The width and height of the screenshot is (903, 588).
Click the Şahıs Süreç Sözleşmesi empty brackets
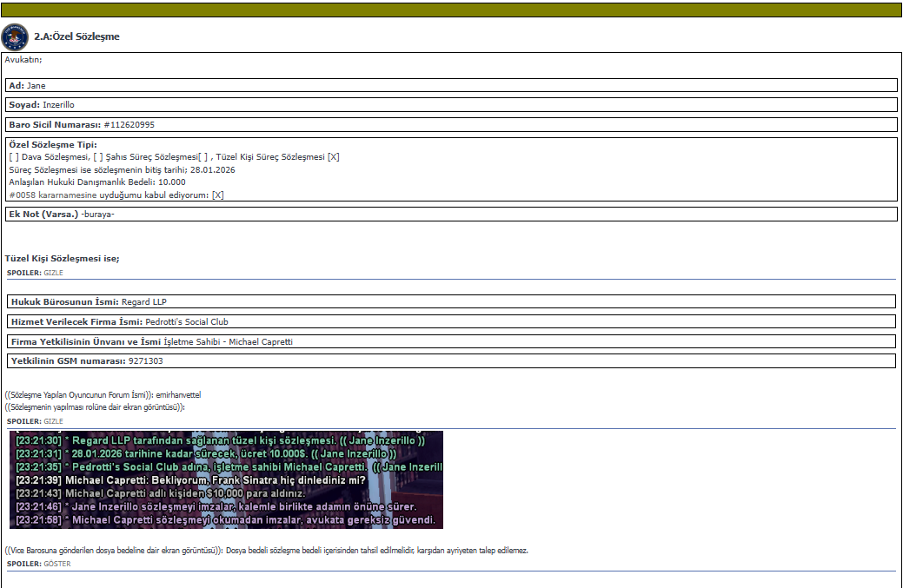[98, 157]
